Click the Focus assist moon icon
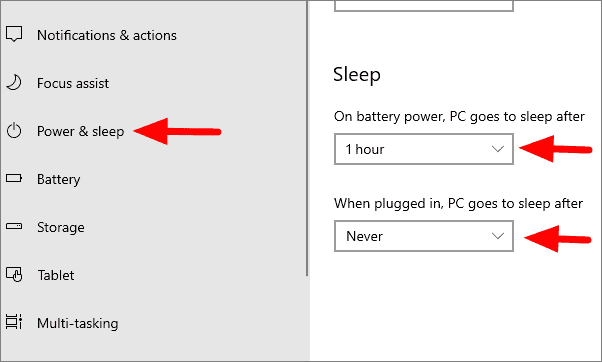The height and width of the screenshot is (362, 602). [14, 83]
